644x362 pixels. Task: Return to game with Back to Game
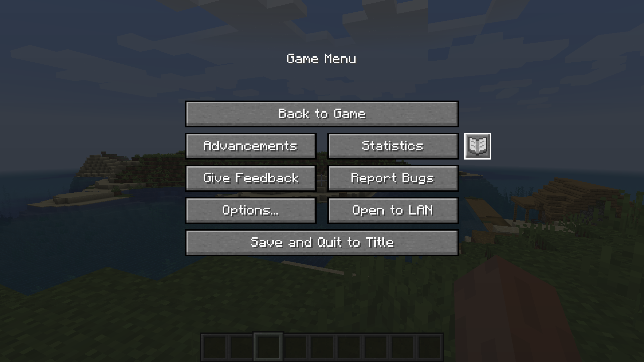click(x=322, y=114)
